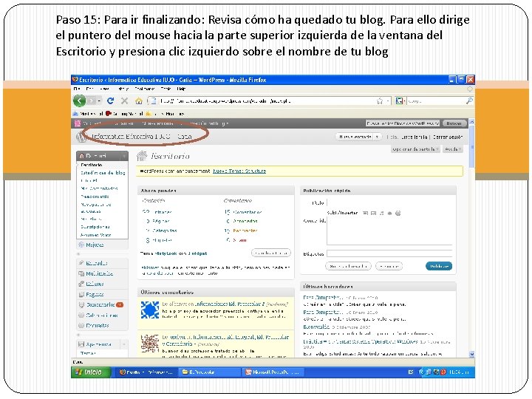Screen dimensions: 532x399
Task: Bookmark this page with the star icon
Action: [380, 100]
